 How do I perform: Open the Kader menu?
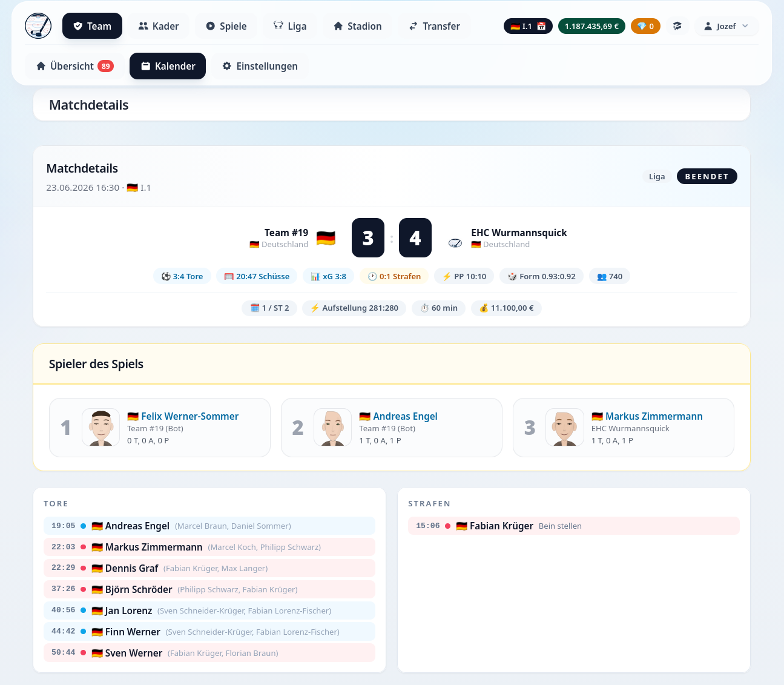(x=159, y=26)
